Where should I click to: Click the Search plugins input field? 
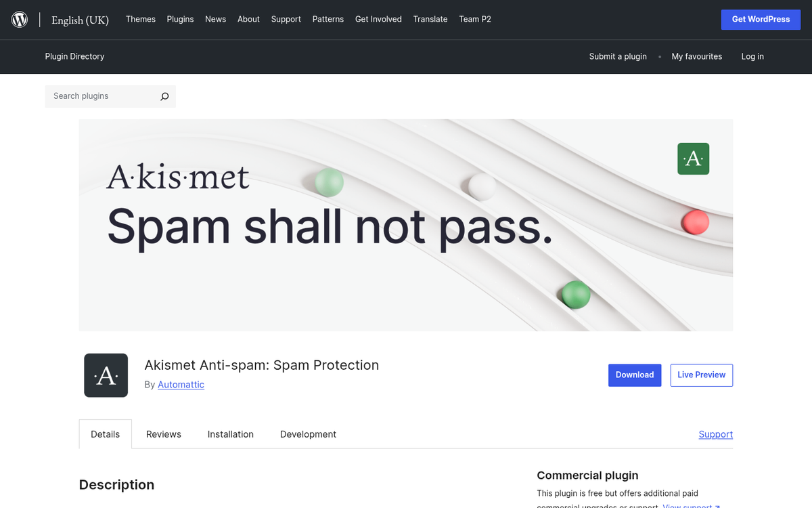pyautogui.click(x=101, y=96)
